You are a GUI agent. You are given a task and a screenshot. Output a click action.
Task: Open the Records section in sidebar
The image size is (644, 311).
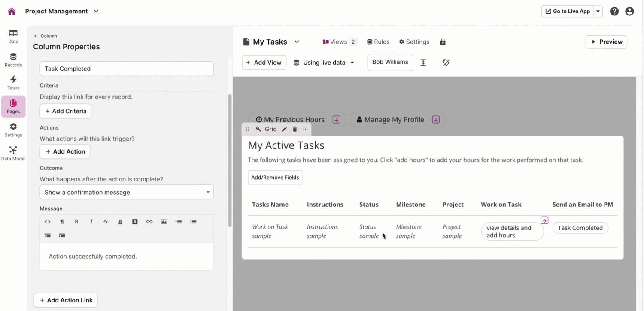13,60
